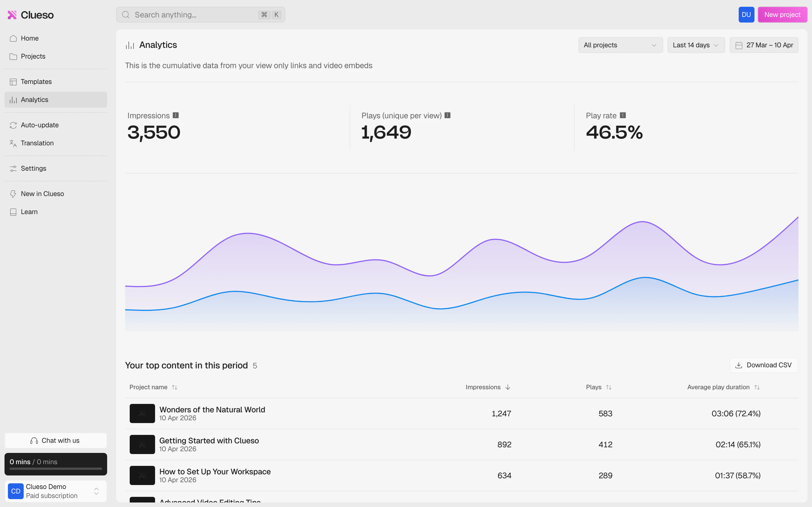The image size is (812, 507).
Task: Open Wonders of the Natural World thumbnail
Action: point(142,413)
